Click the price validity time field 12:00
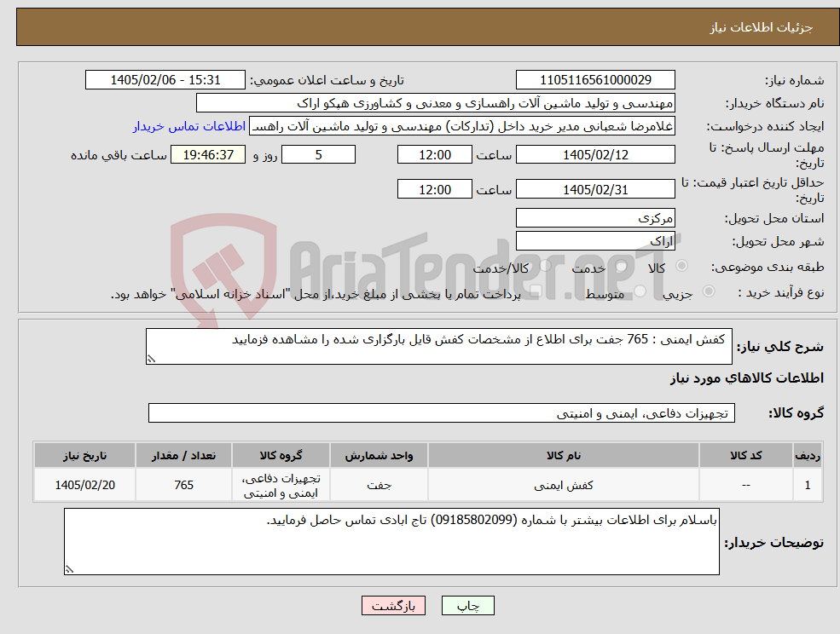The width and height of the screenshot is (840, 634). click(434, 189)
